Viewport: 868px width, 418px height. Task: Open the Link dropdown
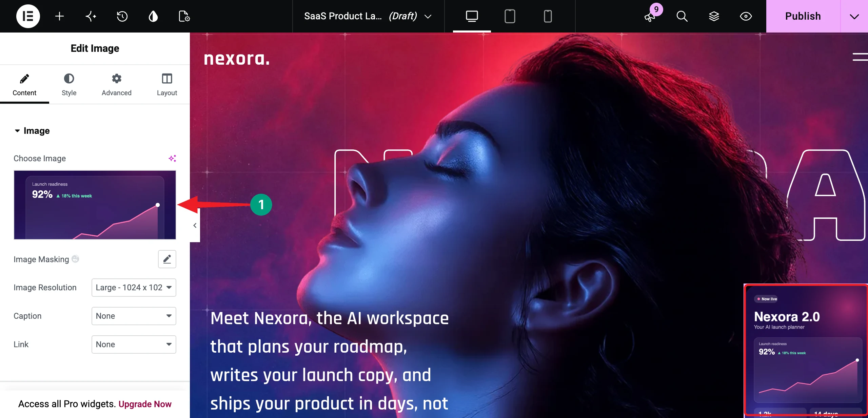pyautogui.click(x=134, y=344)
